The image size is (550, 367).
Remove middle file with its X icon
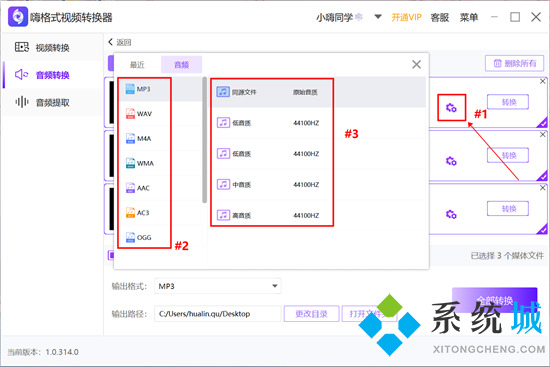tap(543, 134)
